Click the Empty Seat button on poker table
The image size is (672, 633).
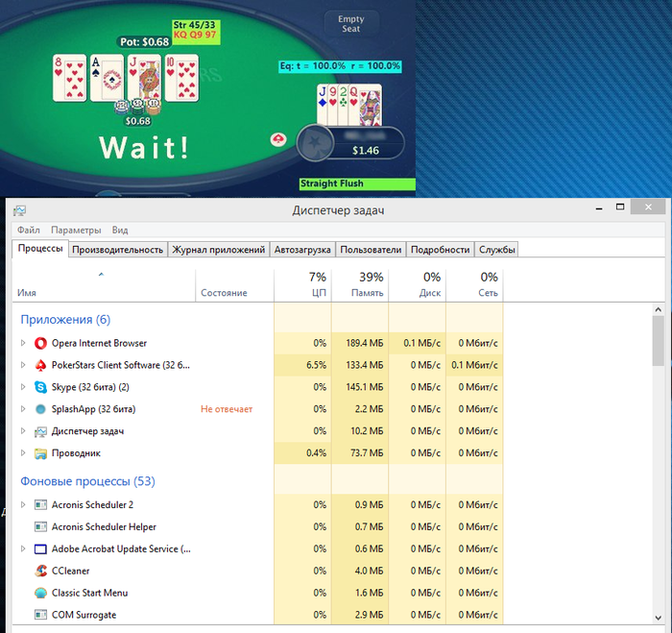coord(351,24)
